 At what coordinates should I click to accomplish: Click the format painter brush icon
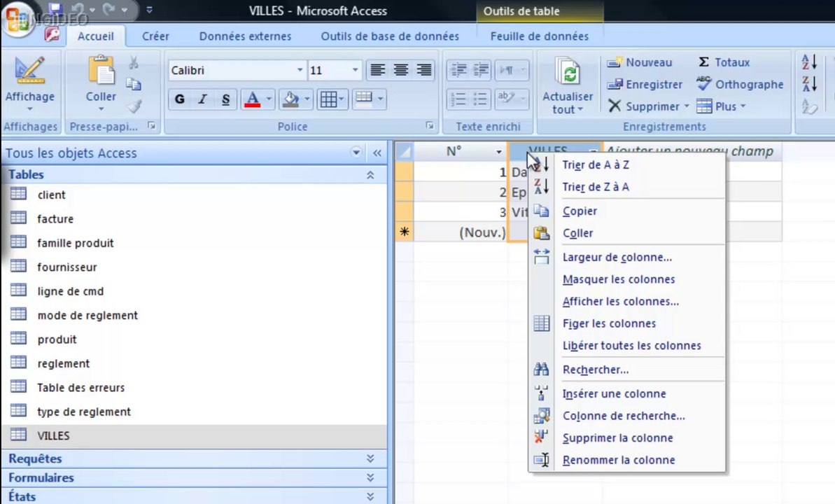click(134, 106)
